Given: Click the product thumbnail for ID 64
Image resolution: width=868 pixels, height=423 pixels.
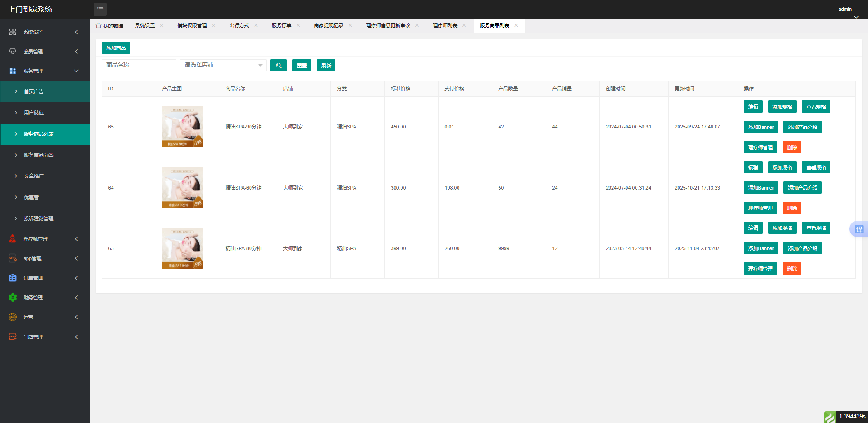Looking at the screenshot, I should (182, 188).
